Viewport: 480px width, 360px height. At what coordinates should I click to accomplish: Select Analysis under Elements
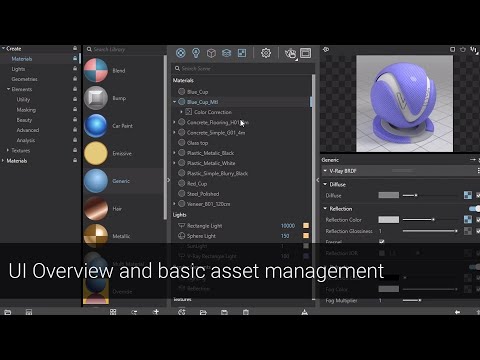pos(26,140)
